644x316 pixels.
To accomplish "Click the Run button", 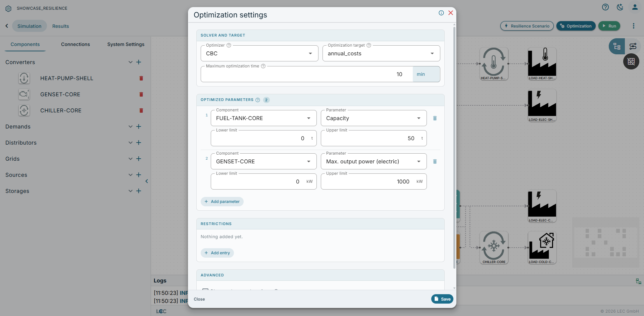I will click(x=609, y=26).
